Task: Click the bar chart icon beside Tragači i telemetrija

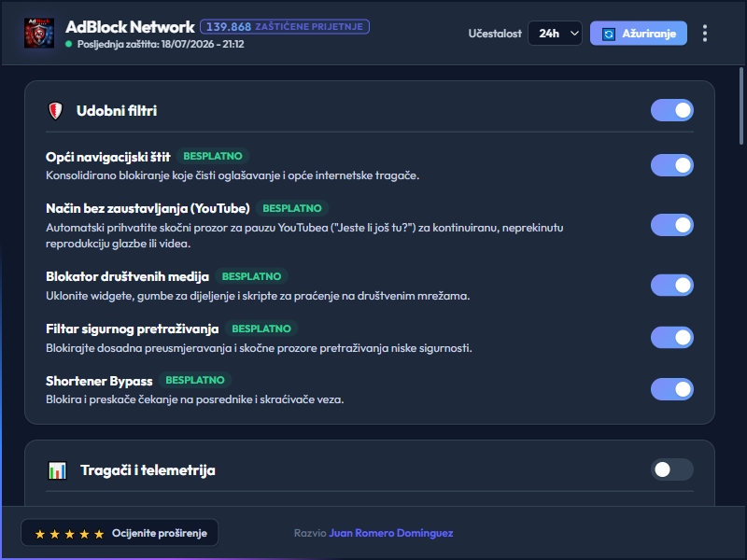Action: 58,470
